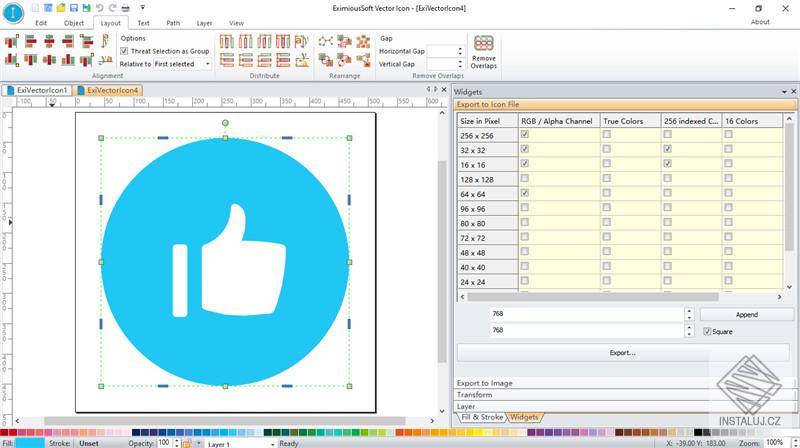Click the cyan Fill color swatch
Screen dimensions: 800x448
click(30, 443)
